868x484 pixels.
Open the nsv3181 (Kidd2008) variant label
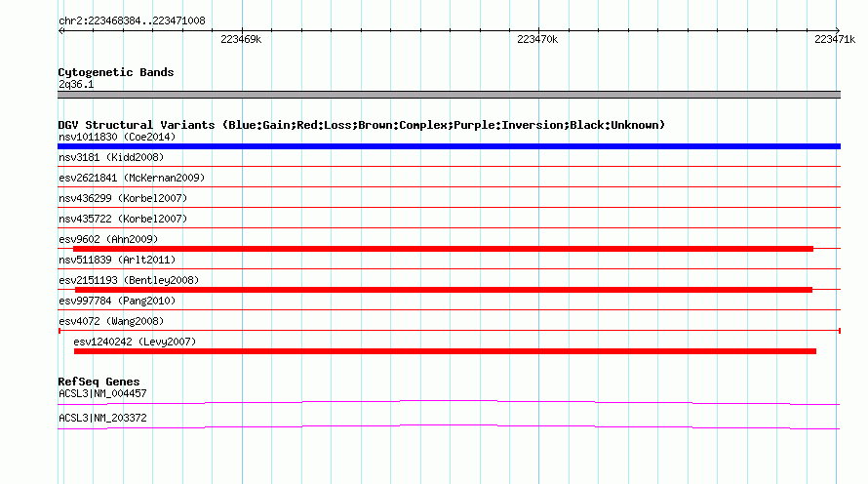pos(111,157)
